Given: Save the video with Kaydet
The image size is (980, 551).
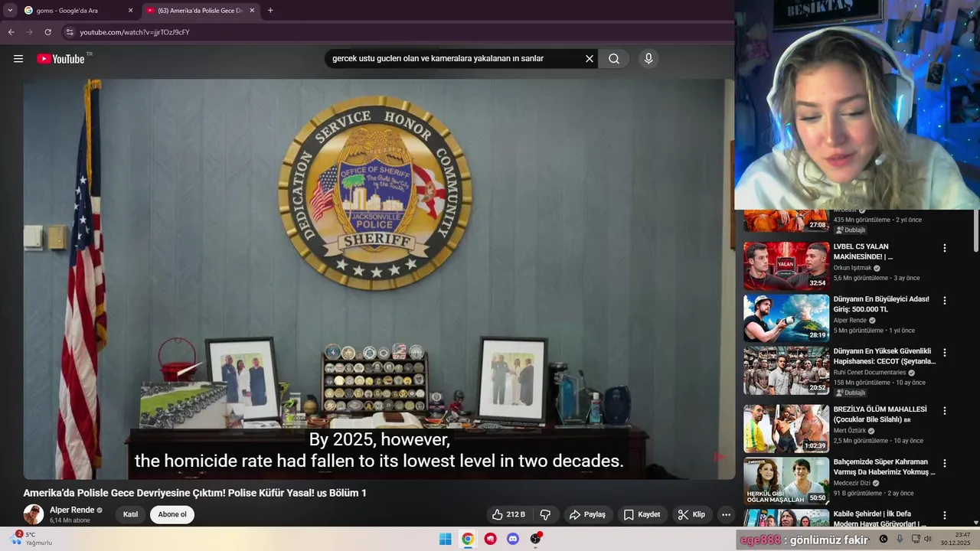Looking at the screenshot, I should coord(642,515).
